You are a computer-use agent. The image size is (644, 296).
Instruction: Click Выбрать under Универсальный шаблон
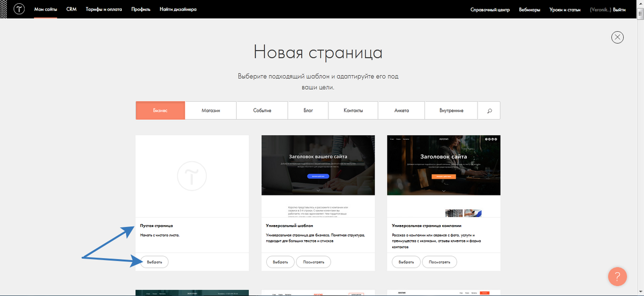coord(281,262)
